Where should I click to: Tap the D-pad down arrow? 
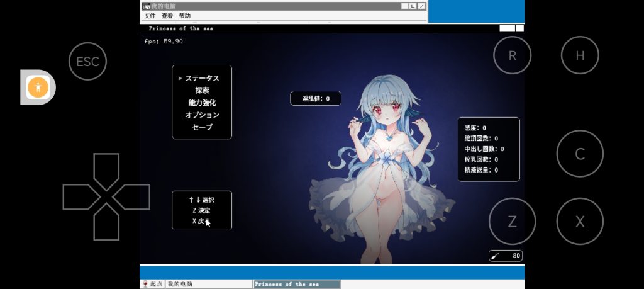(x=106, y=222)
